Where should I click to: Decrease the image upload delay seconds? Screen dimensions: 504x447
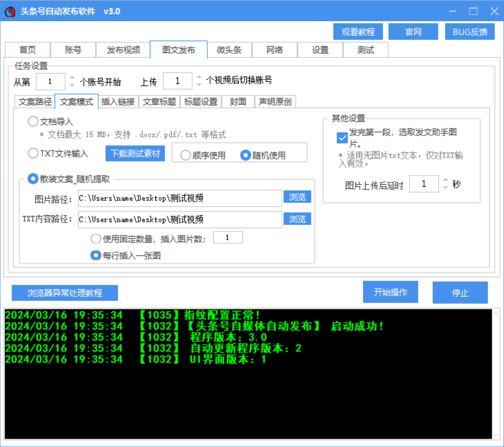[x=446, y=188]
